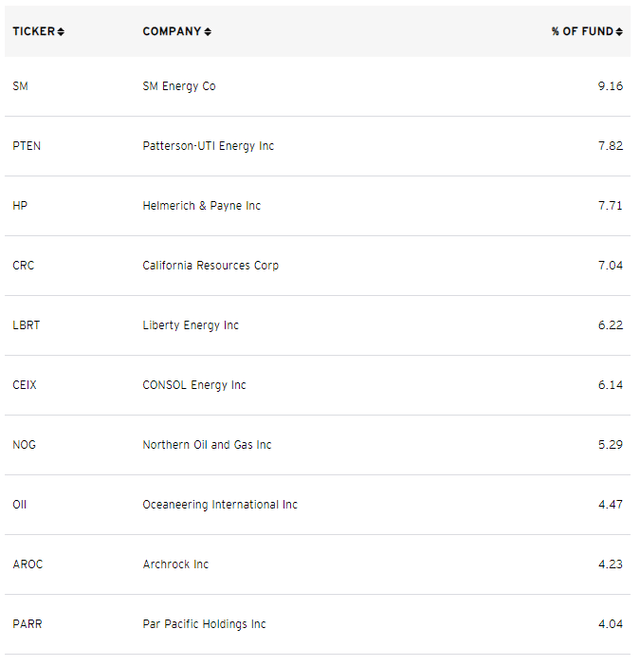
Task: Open SM Energy Co company name
Action: pos(179,86)
